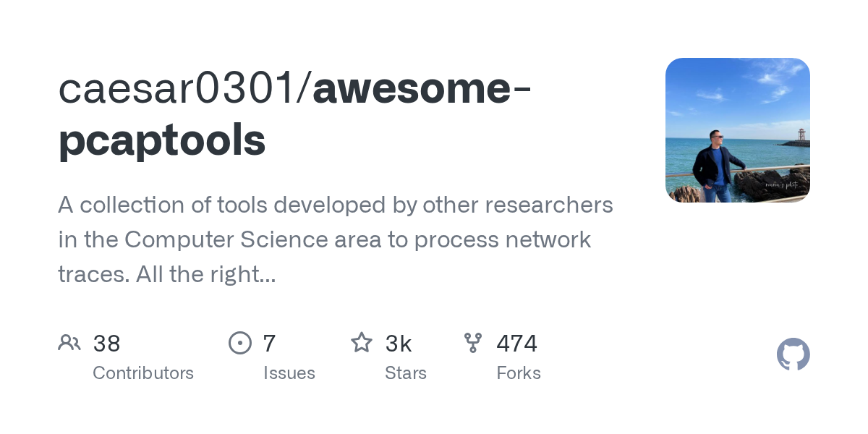868x434 pixels.
Task: Click the Forks branch icon
Action: 473,342
